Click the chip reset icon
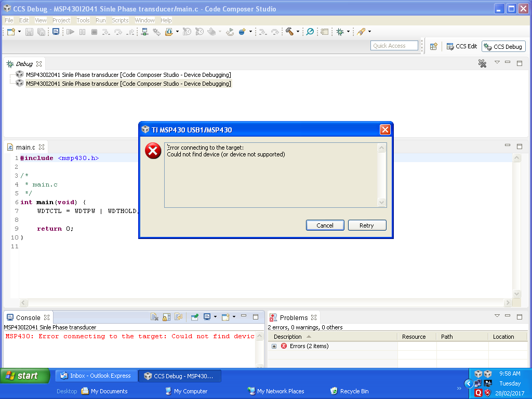Image resolution: width=532 pixels, height=399 pixels. [x=212, y=32]
